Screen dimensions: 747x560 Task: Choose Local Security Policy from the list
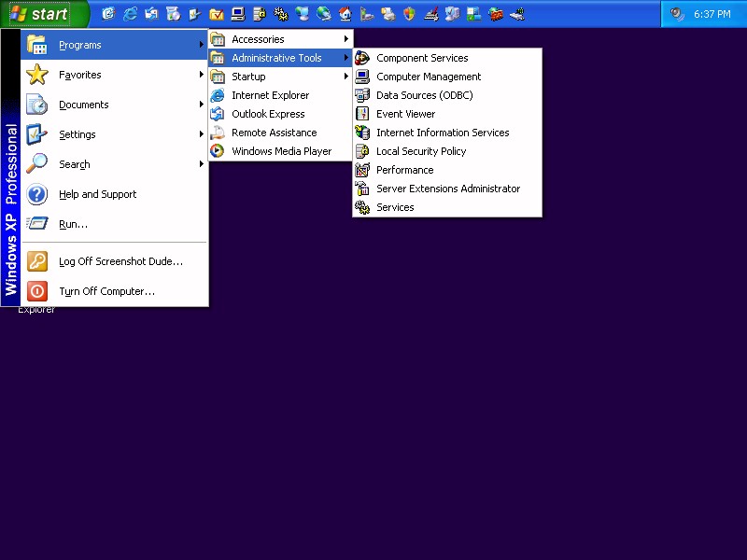click(420, 151)
